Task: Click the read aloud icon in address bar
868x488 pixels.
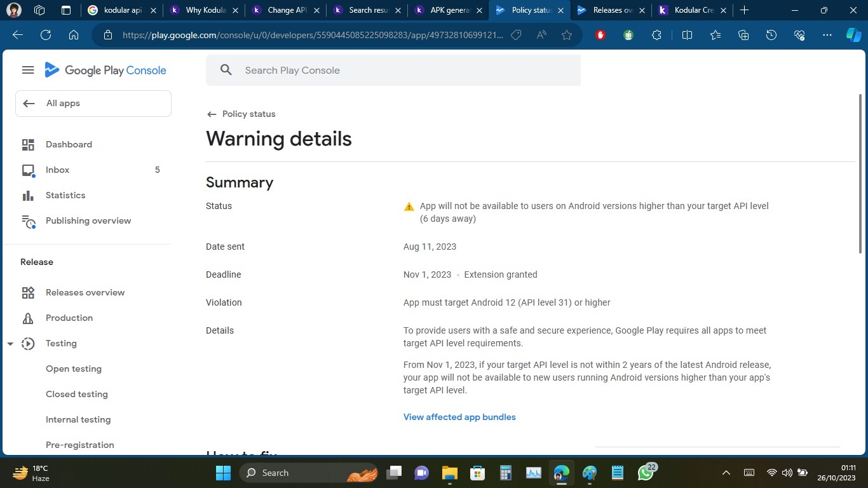Action: tap(541, 35)
